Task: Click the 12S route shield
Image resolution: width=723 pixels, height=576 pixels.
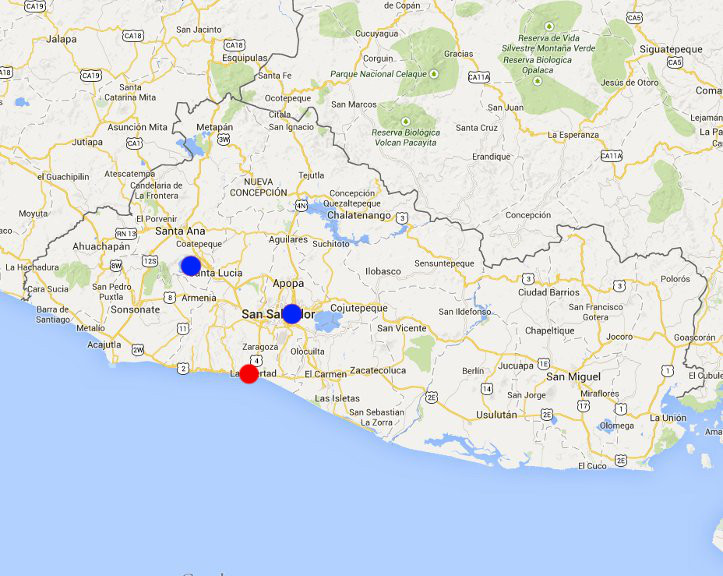Action: tap(151, 261)
